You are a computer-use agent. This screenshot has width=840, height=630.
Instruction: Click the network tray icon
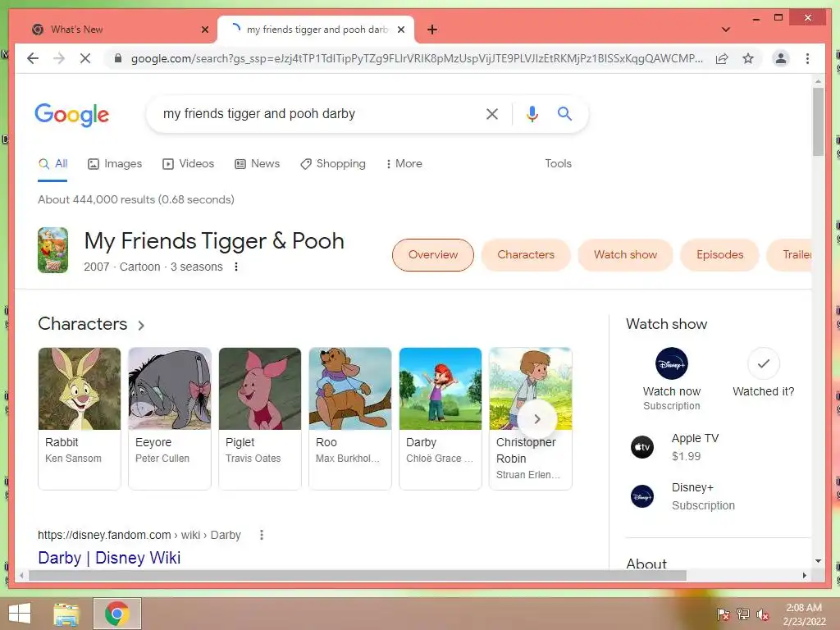[743, 614]
